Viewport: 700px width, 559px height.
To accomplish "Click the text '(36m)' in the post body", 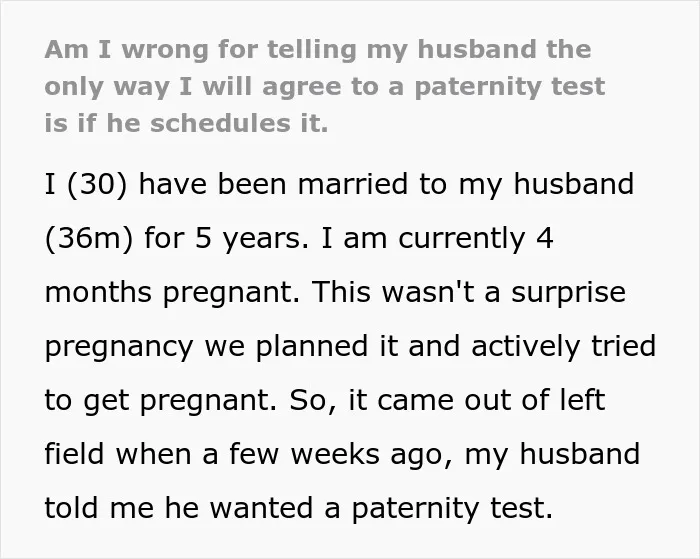I will pos(89,238).
